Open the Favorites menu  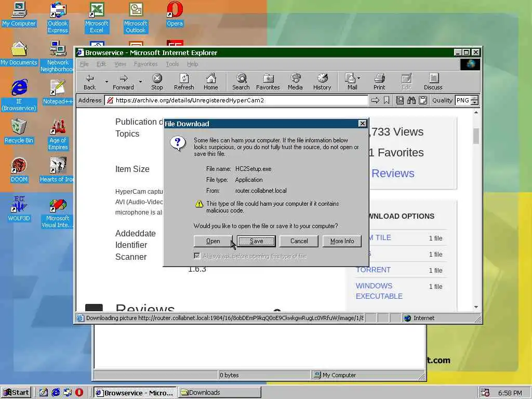tap(146, 64)
